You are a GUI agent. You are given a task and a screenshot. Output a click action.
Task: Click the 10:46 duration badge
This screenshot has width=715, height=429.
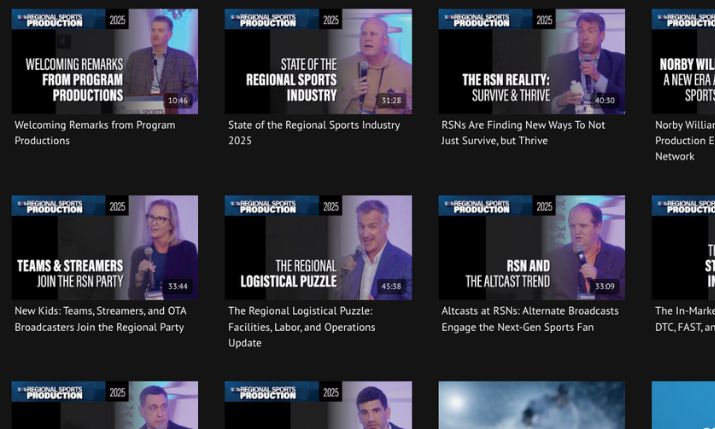(x=178, y=101)
